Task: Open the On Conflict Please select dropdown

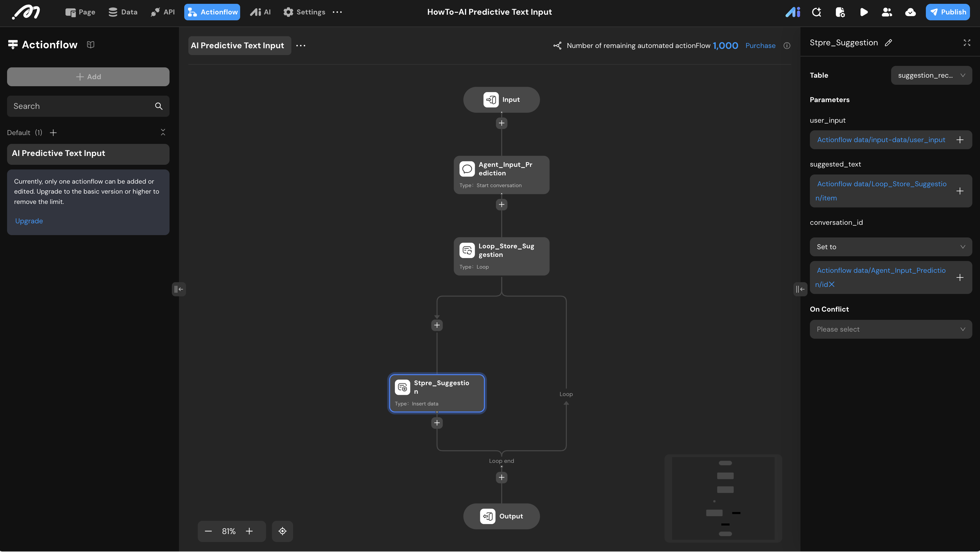Action: (891, 329)
